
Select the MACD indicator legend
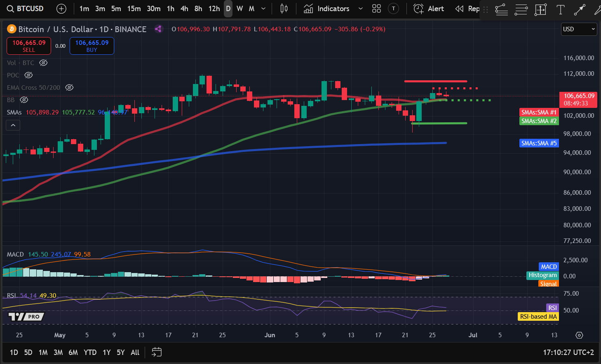pyautogui.click(x=15, y=254)
